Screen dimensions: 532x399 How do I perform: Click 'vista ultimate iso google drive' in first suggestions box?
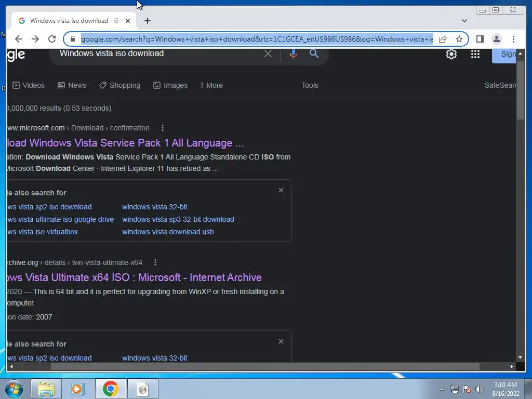(x=60, y=220)
